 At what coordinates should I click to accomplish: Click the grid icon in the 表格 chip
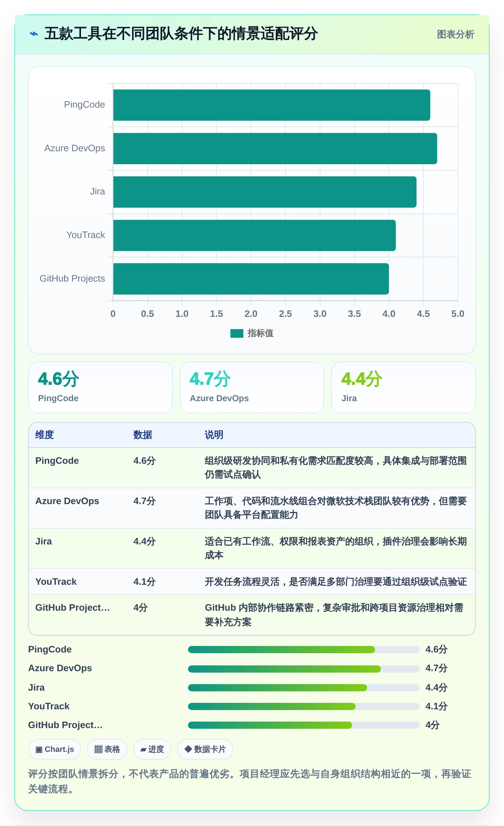tap(98, 750)
